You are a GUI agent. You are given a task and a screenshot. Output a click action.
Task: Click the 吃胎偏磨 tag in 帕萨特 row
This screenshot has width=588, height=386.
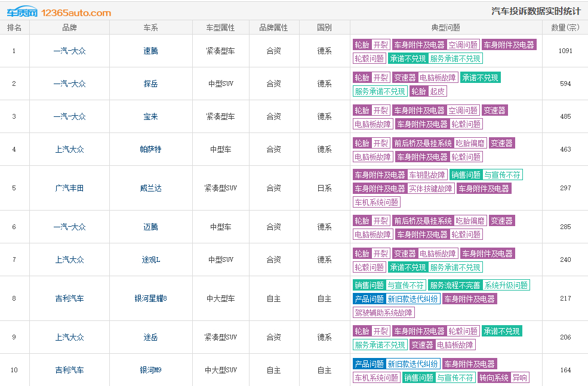click(x=470, y=143)
